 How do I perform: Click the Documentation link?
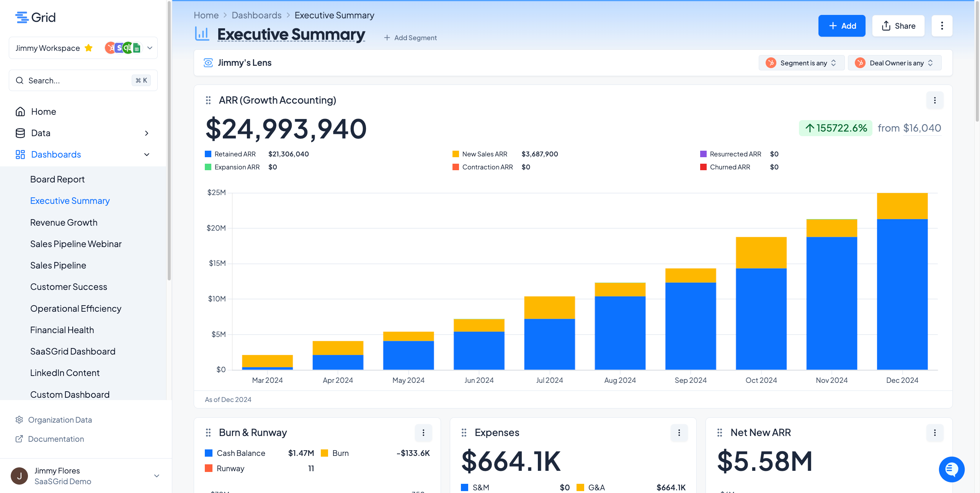pos(56,439)
